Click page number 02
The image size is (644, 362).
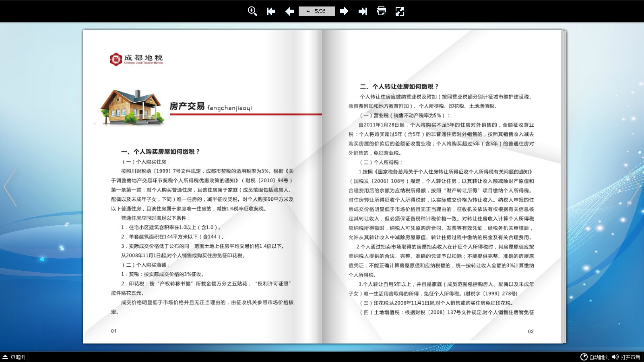pyautogui.click(x=531, y=332)
